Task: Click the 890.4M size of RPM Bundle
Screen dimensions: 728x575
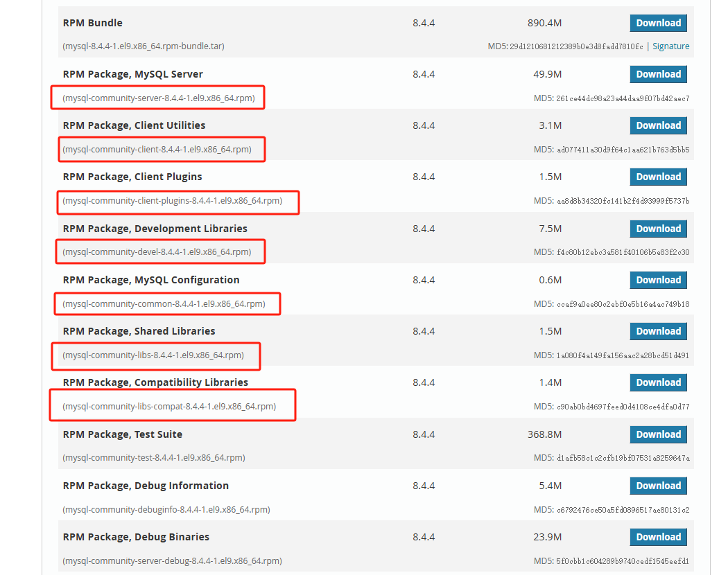Action: click(x=544, y=23)
